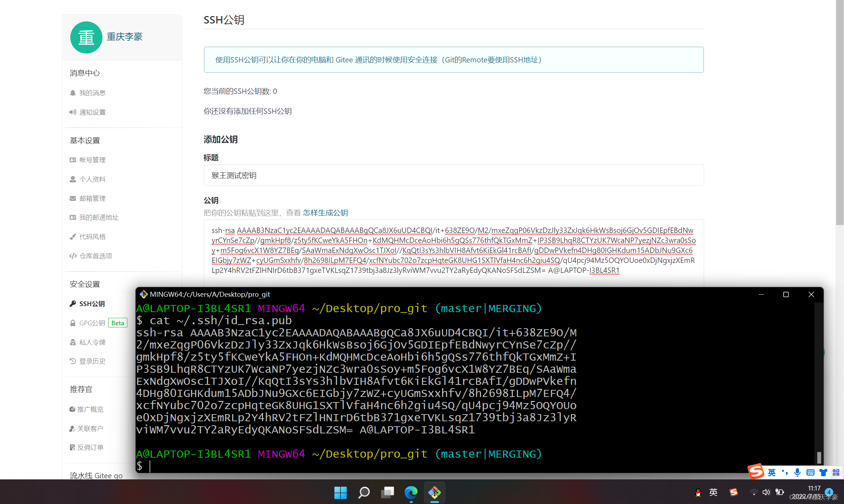Viewport: 844px width, 504px height.
Task: Click the icon beside 关联客户
Action: coord(72,428)
